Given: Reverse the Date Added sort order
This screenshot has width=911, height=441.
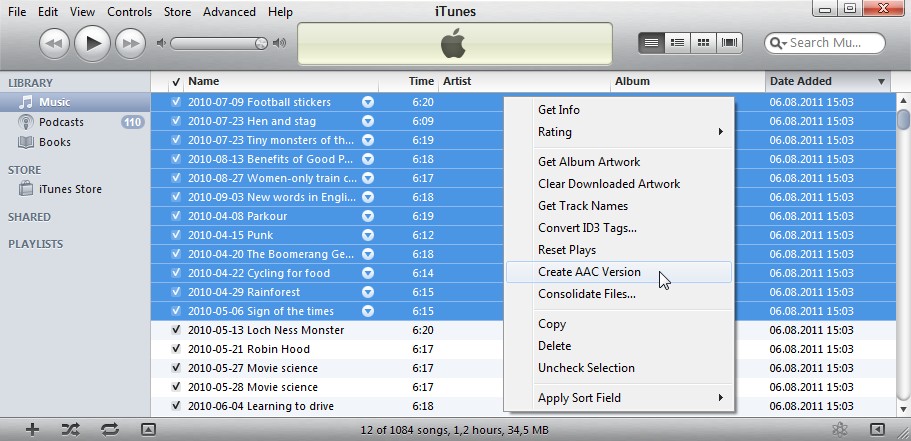Looking at the screenshot, I should (x=827, y=81).
